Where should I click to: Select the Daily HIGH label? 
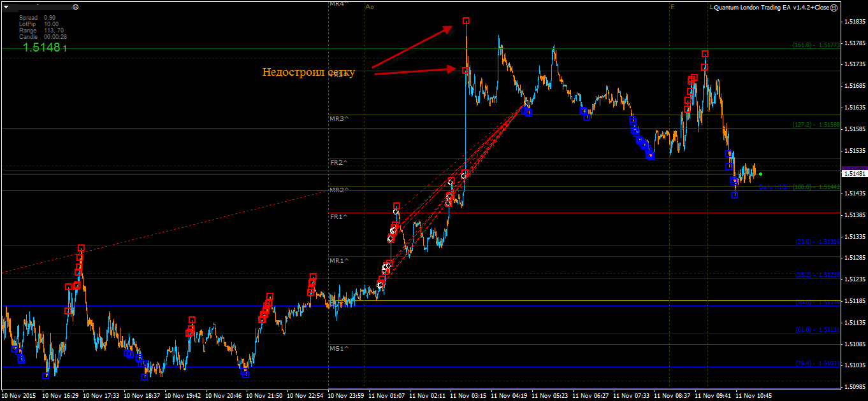tap(775, 187)
